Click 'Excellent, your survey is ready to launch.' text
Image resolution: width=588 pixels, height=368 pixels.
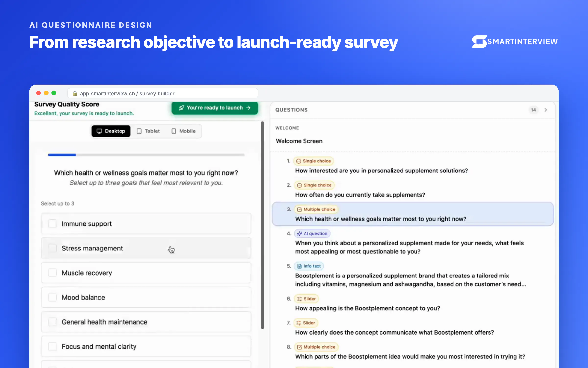click(84, 113)
